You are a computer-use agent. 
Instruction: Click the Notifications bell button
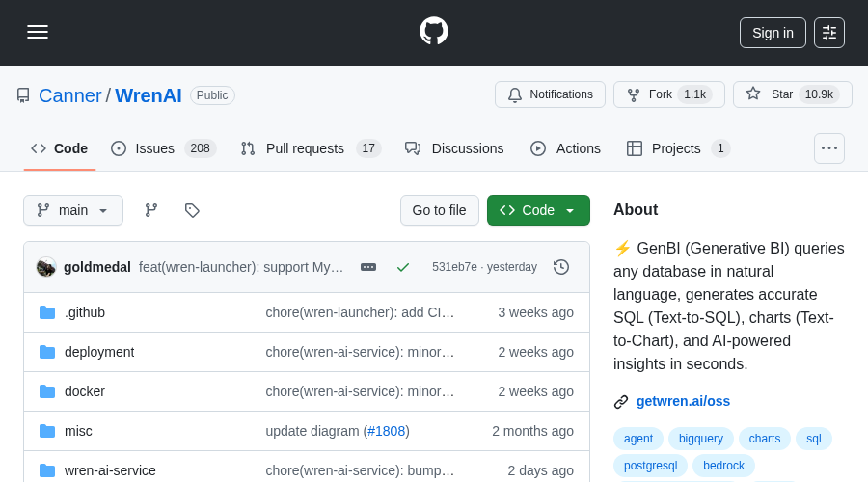(x=551, y=94)
